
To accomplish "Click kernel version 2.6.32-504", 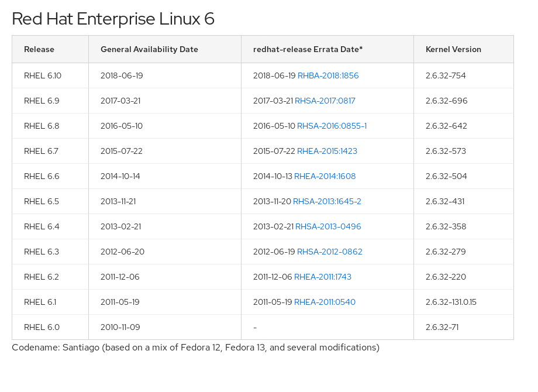I will pyautogui.click(x=446, y=176).
